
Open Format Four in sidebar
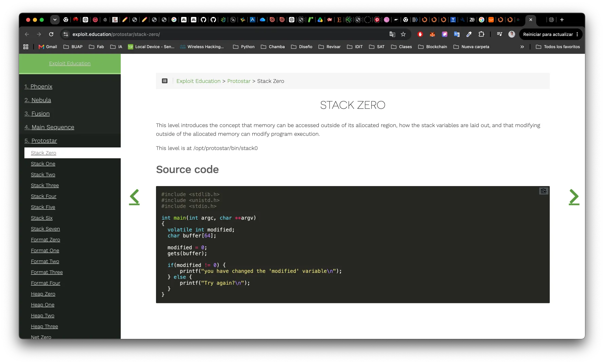(45, 283)
